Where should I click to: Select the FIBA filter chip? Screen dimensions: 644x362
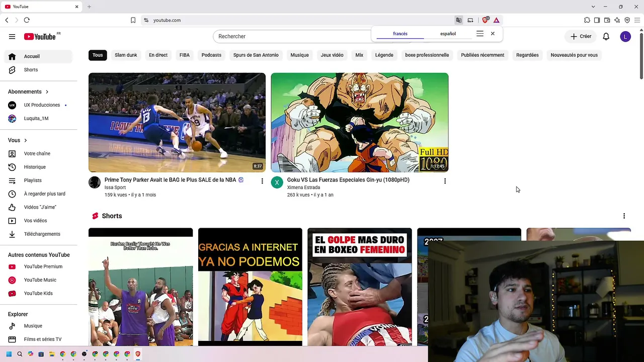coord(185,55)
